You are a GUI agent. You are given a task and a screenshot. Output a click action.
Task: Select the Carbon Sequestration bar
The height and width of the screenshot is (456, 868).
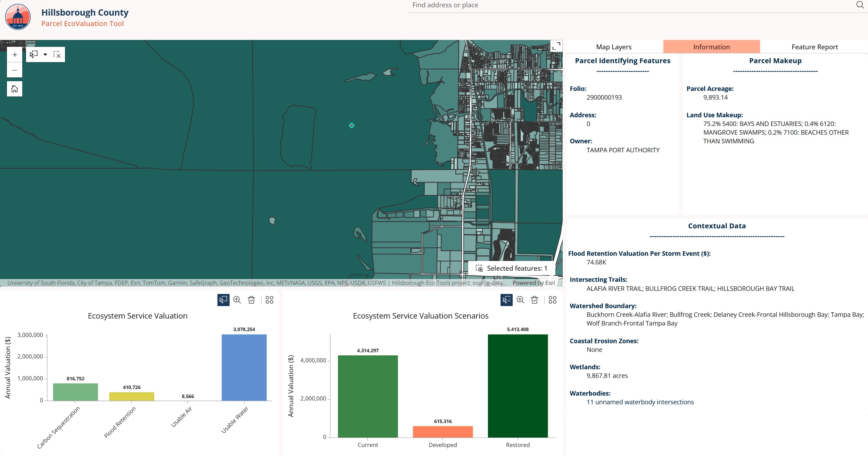click(x=75, y=392)
